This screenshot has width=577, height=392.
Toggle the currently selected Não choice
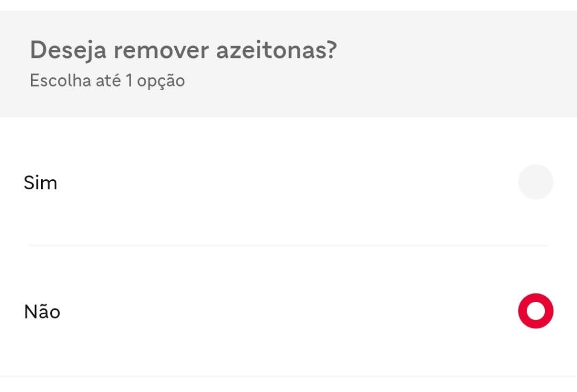[x=535, y=311]
